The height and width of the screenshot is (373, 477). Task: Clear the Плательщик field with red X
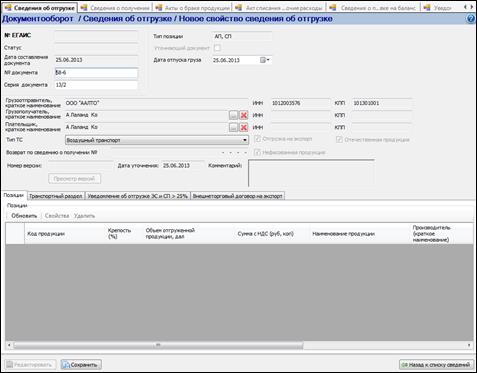coord(244,127)
